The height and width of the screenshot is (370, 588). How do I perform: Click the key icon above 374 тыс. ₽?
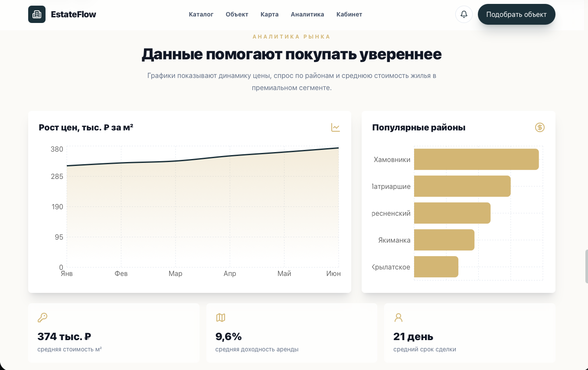(x=42, y=318)
